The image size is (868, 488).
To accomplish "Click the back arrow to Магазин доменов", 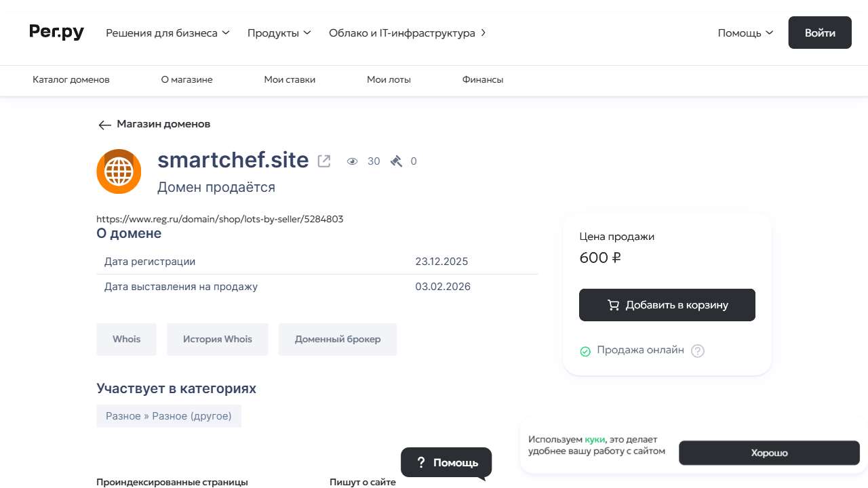I will tap(104, 125).
